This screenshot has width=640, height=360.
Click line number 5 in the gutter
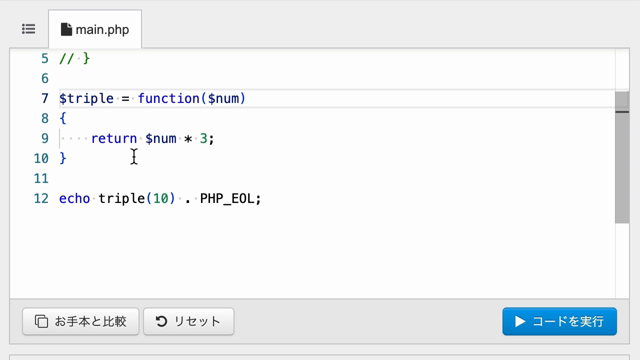pos(44,58)
